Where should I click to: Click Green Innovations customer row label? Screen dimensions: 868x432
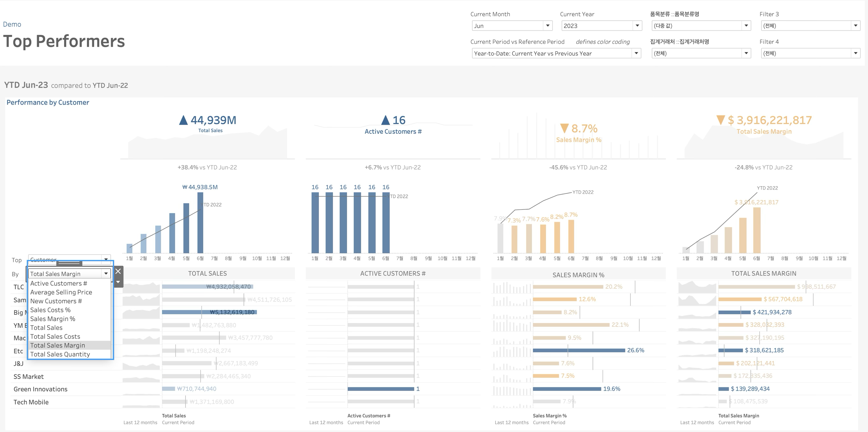pyautogui.click(x=40, y=389)
